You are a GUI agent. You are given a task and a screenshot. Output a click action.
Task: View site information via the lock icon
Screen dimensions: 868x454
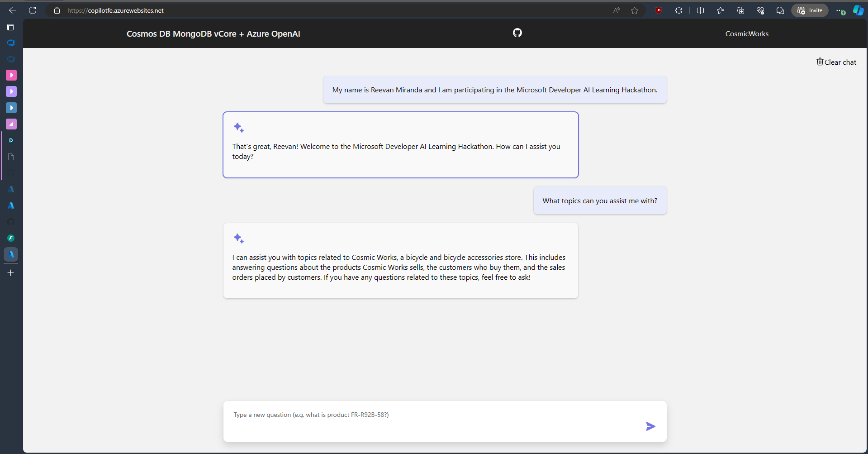pos(57,10)
